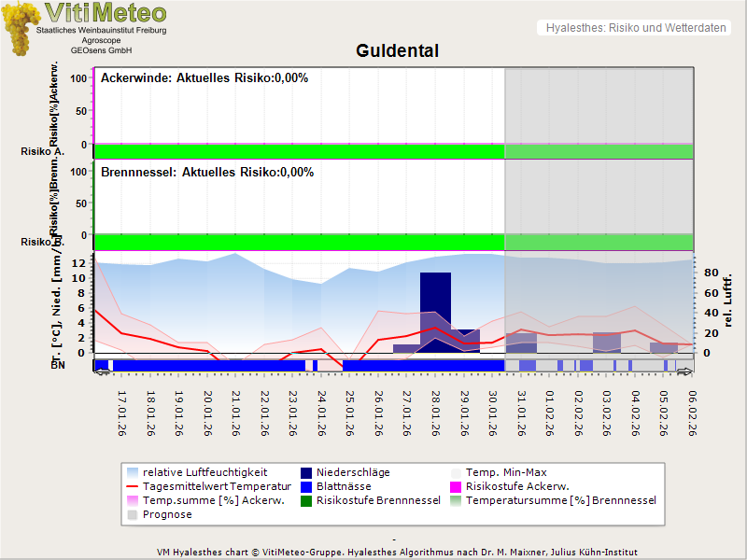Click the 17.01.26 date label on axis
The height and width of the screenshot is (560, 747).
(122, 413)
